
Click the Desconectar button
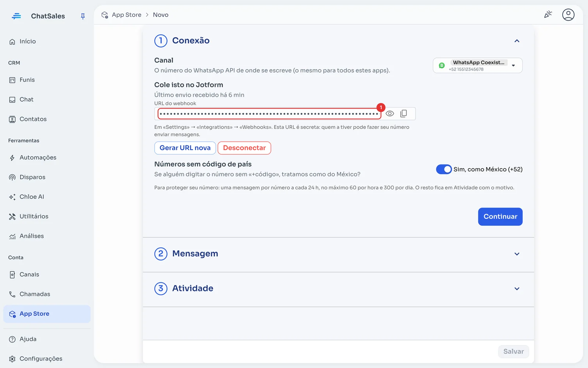[x=244, y=148]
